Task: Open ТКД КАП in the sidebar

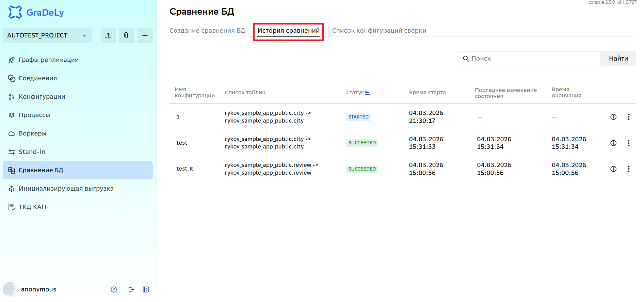Action: pos(78,207)
